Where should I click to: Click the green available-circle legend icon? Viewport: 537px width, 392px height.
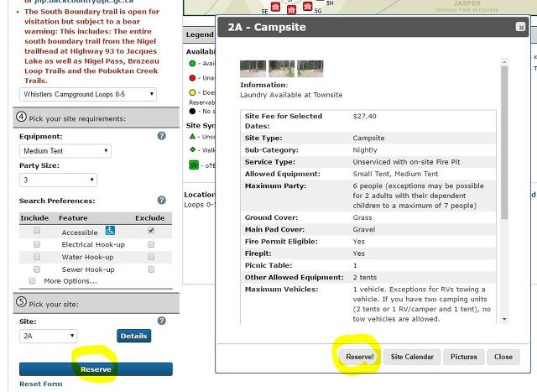pos(192,64)
